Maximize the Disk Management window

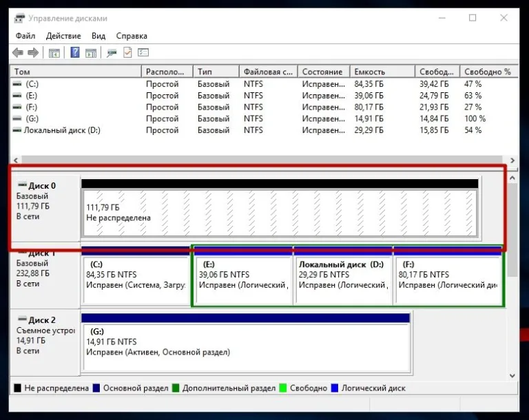(473, 18)
